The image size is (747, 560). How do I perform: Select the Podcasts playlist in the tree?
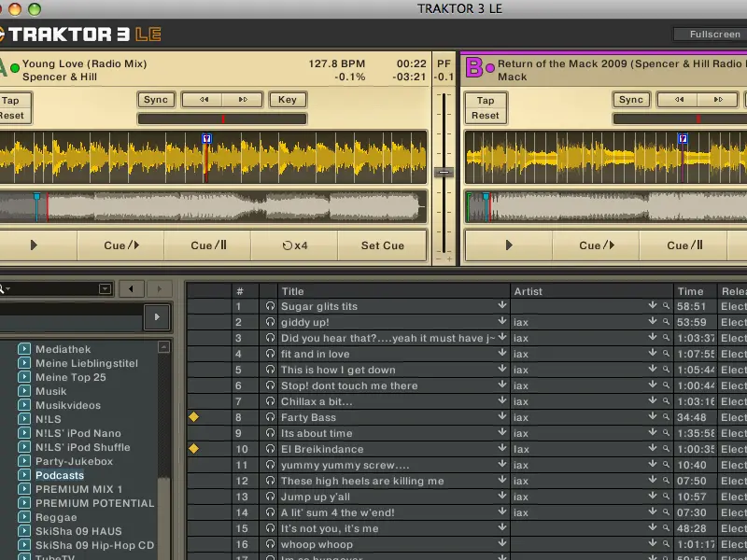[x=60, y=475]
